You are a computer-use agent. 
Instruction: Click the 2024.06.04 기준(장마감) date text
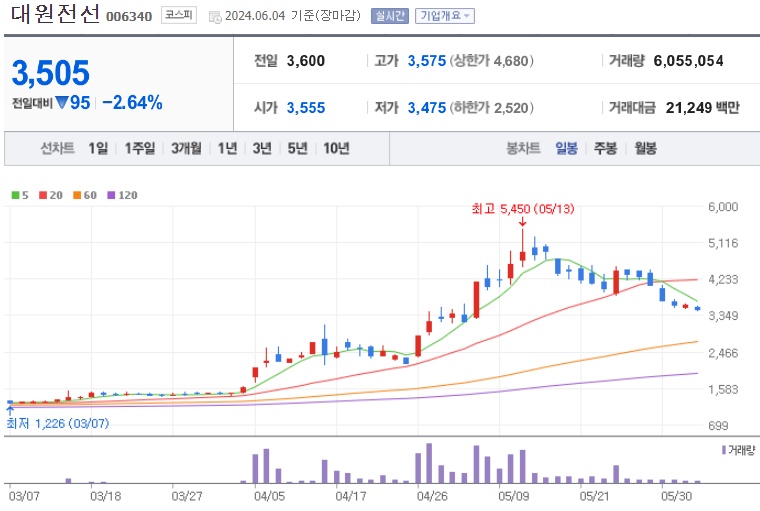point(293,16)
